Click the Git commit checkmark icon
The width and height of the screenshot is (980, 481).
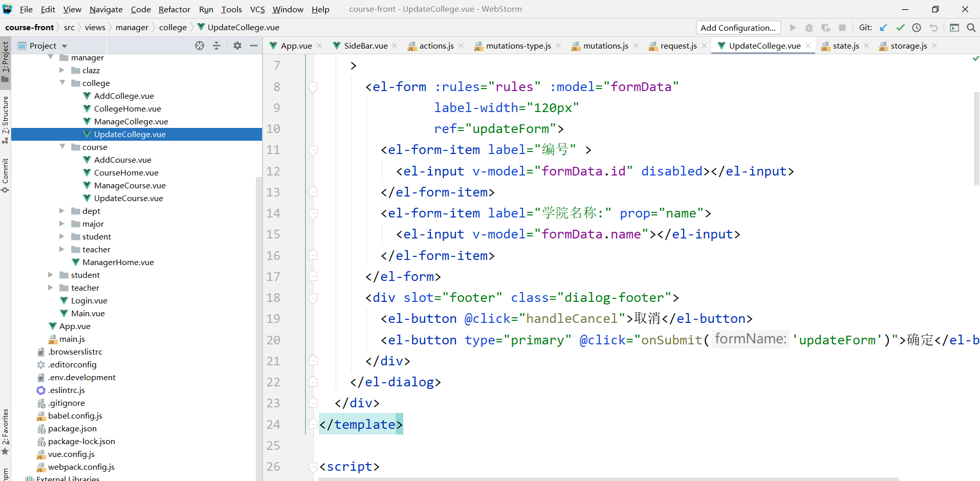[x=900, y=28]
